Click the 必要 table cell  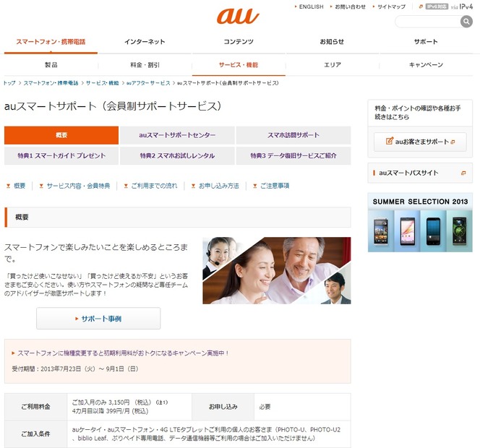pyautogui.click(x=302, y=407)
